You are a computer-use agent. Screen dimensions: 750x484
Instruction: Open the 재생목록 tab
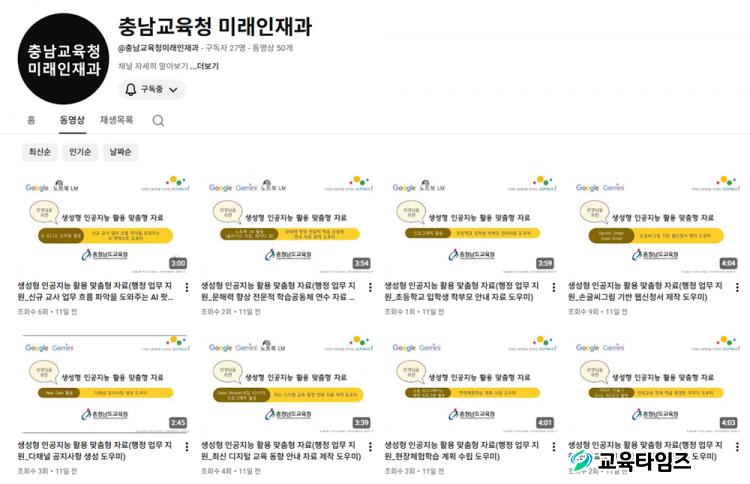116,120
